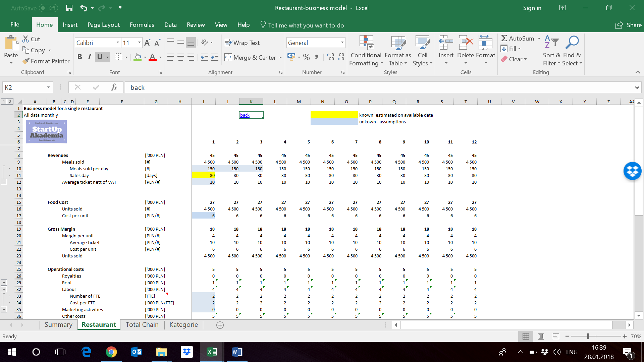Open the AutoSum dropdown arrow
This screenshot has width=644, height=362.
click(x=539, y=39)
